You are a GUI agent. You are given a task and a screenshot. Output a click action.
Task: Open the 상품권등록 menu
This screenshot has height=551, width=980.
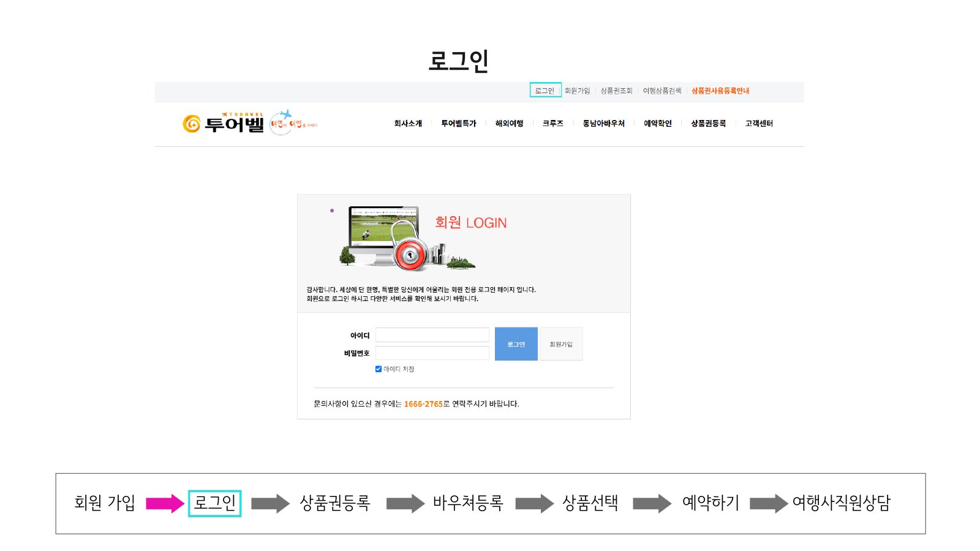coord(709,124)
